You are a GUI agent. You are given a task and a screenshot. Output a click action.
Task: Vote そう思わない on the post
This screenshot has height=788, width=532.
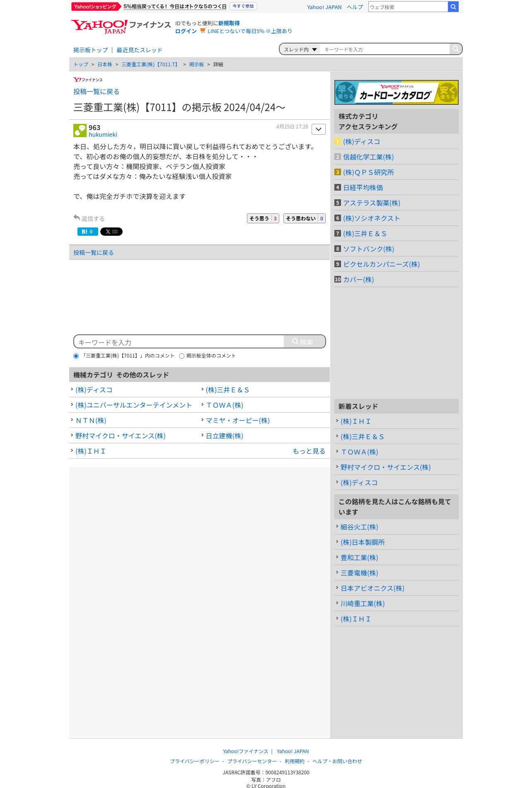point(305,218)
